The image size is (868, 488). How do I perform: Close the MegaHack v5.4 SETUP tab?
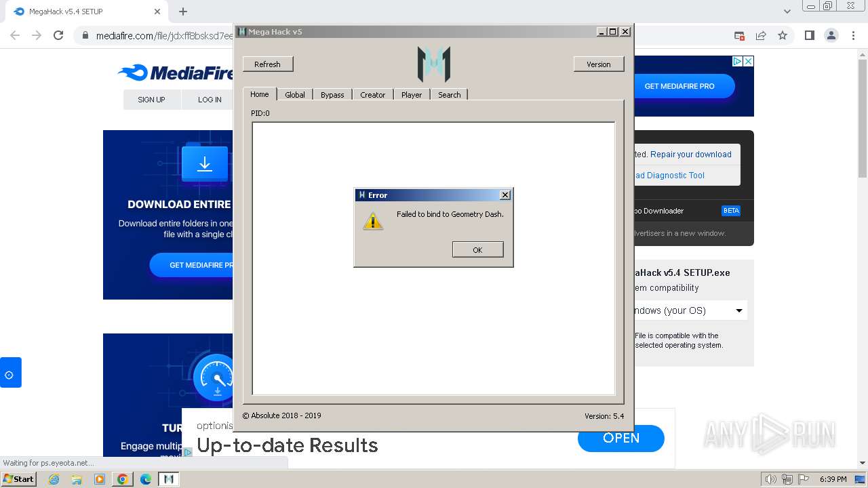pyautogui.click(x=157, y=12)
